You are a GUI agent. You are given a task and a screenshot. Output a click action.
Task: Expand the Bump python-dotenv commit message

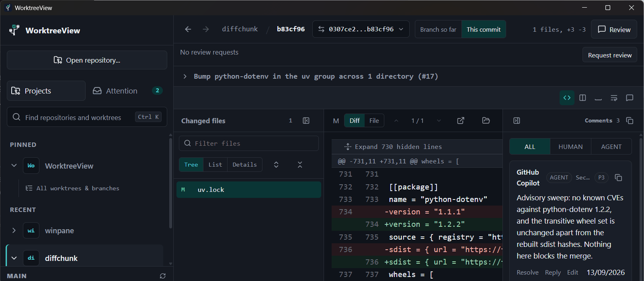185,76
